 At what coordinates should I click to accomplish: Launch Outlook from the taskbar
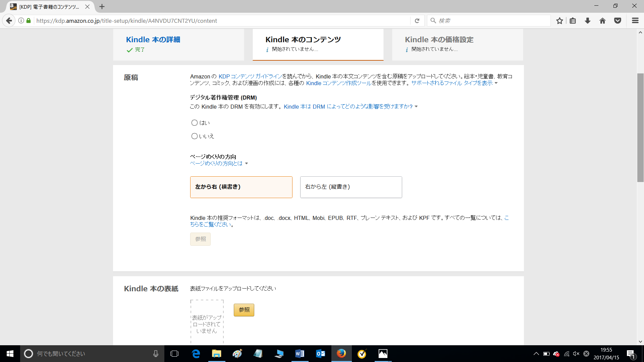[x=321, y=354]
